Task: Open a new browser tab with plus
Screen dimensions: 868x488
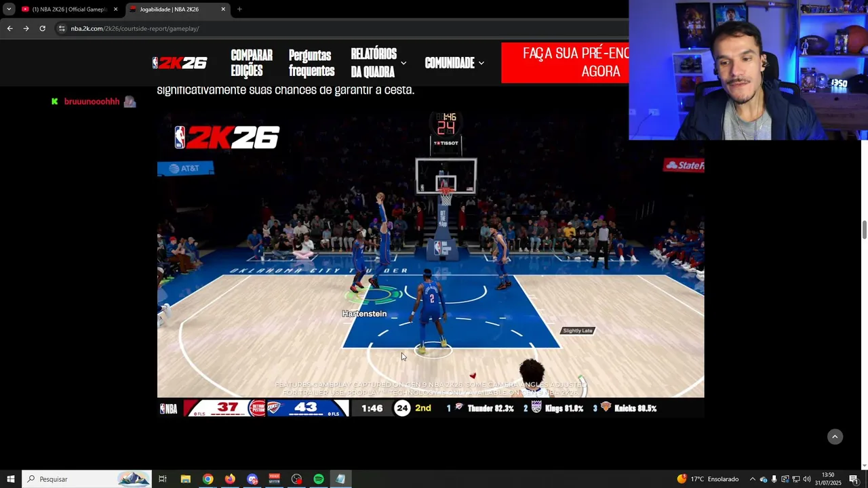Action: [239, 9]
